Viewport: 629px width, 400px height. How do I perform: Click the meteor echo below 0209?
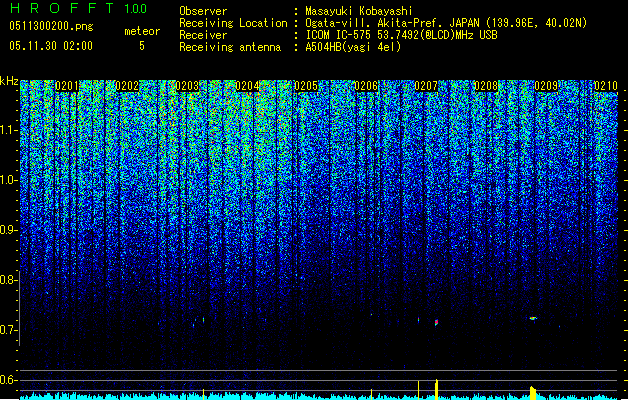click(533, 318)
